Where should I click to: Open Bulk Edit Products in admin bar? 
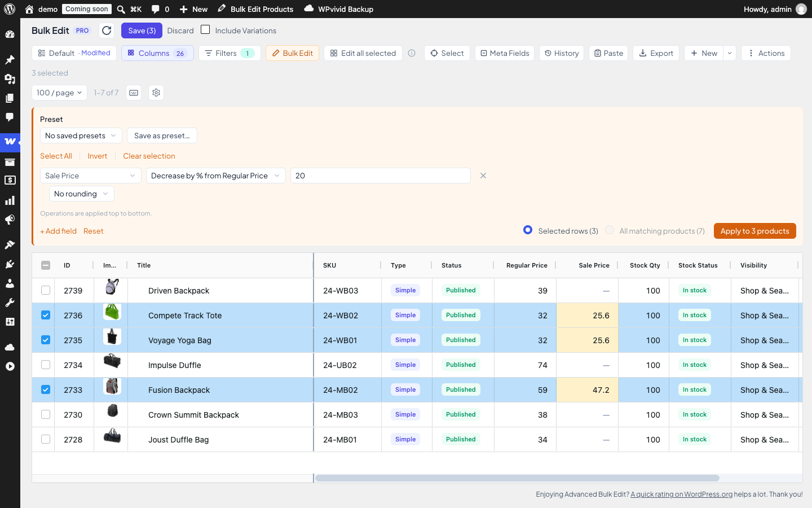coord(255,9)
